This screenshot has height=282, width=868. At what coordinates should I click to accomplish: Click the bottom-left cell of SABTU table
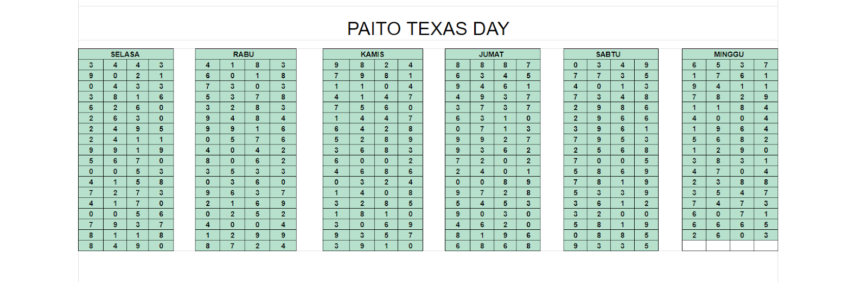pos(576,246)
